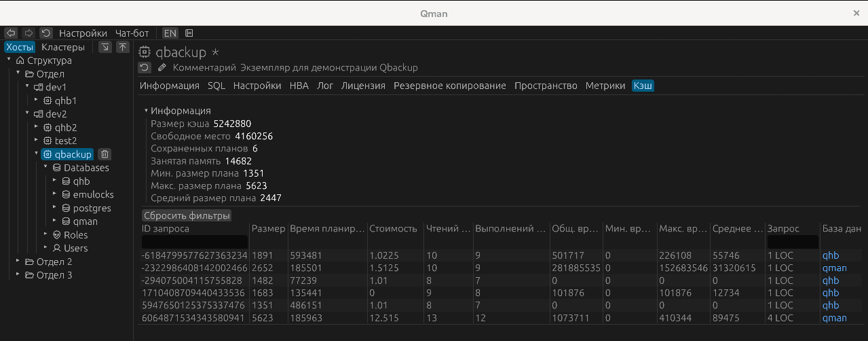This screenshot has height=341, width=868.
Task: Open the Резервное копирование tab
Action: click(449, 86)
